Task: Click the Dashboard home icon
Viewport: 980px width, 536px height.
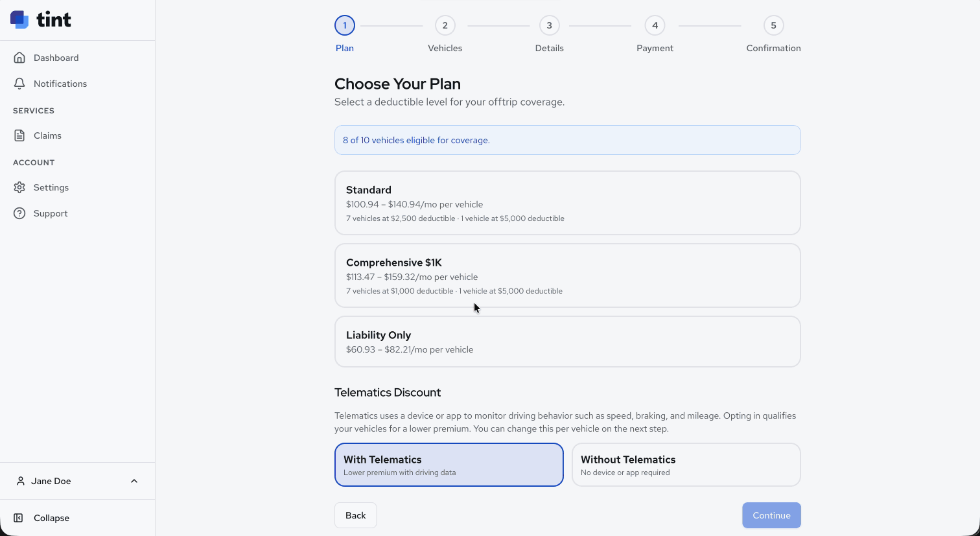Action: [20, 57]
